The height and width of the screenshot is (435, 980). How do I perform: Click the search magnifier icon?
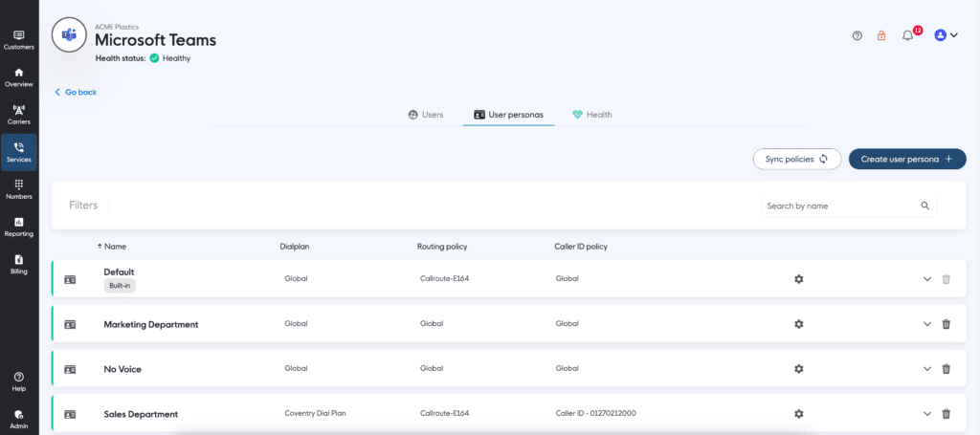[925, 206]
